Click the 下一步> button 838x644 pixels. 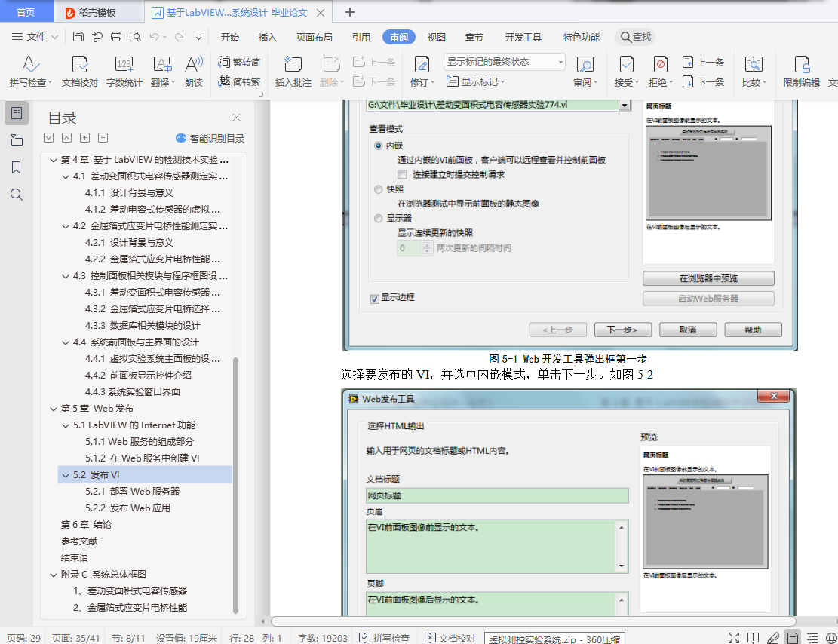pyautogui.click(x=622, y=330)
